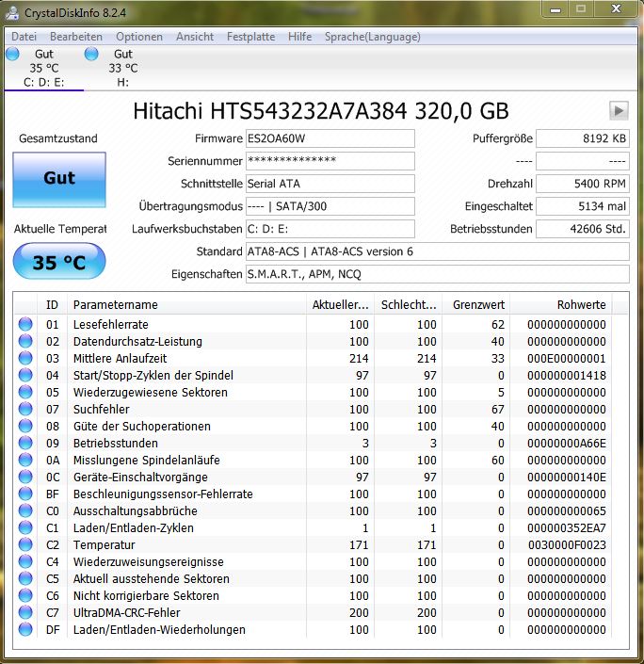Screen dimensions: 644x664
Task: Click status orb of Wiederzuweisungsereignisse row
Action: click(x=25, y=561)
